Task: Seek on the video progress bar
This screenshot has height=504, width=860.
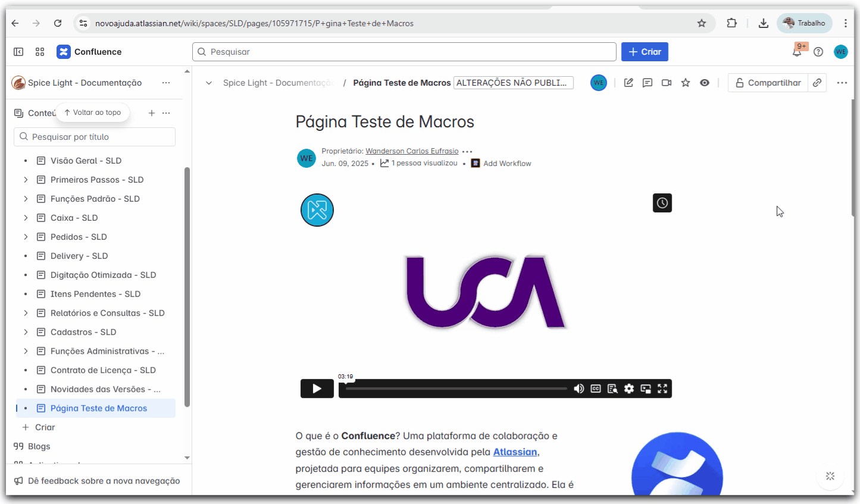Action: 456,389
